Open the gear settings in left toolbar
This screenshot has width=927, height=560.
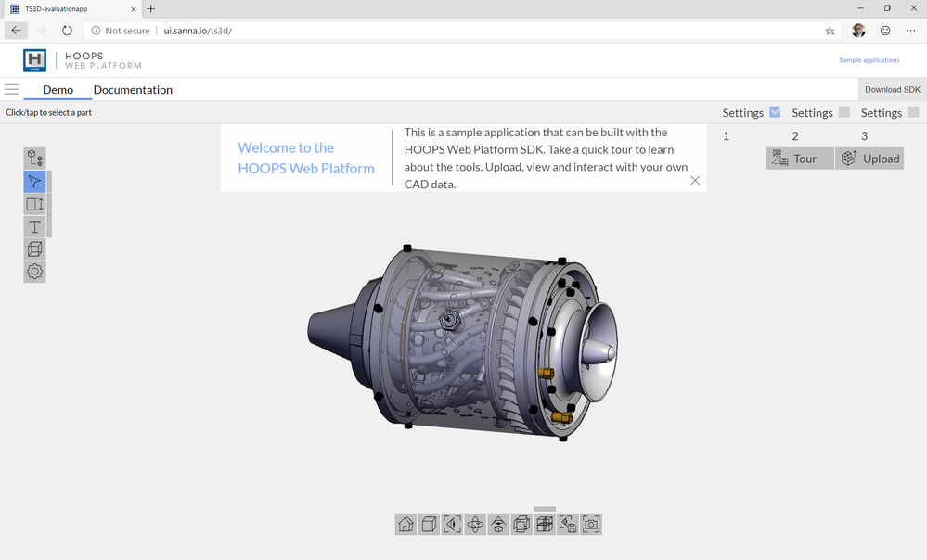coord(35,272)
